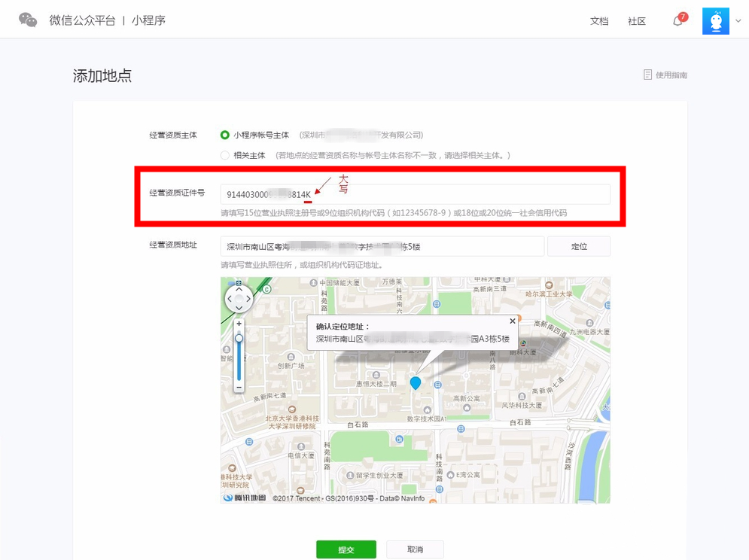Open 文档 in the top navigation

599,21
